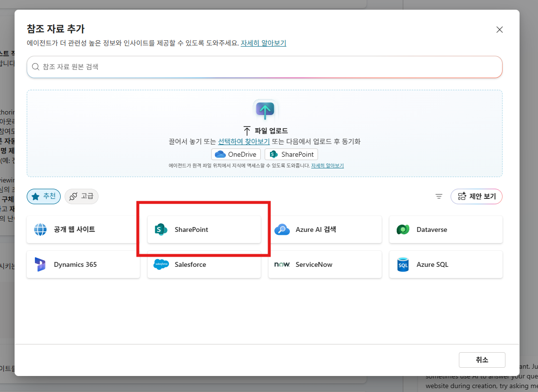Click the file upload arrow icon
This screenshot has height=392, width=538.
point(265,110)
